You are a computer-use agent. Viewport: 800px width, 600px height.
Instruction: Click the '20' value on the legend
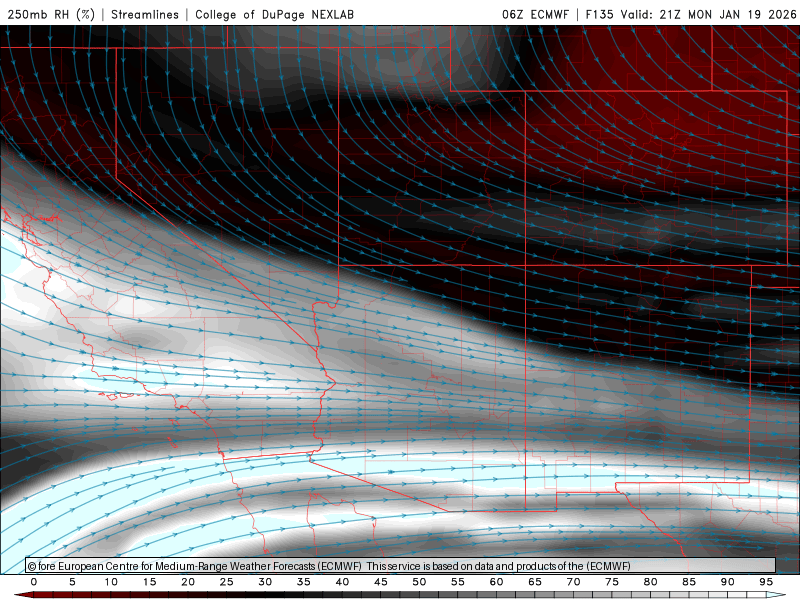(188, 582)
